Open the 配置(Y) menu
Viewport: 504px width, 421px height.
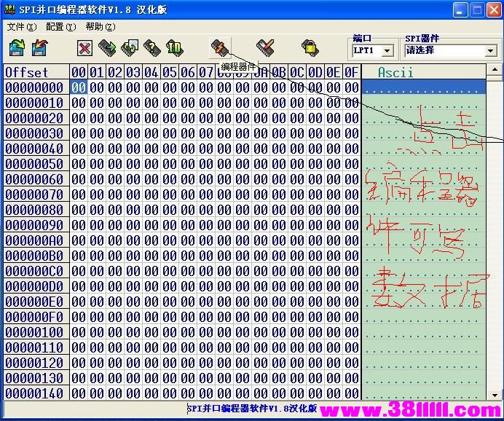pos(61,27)
